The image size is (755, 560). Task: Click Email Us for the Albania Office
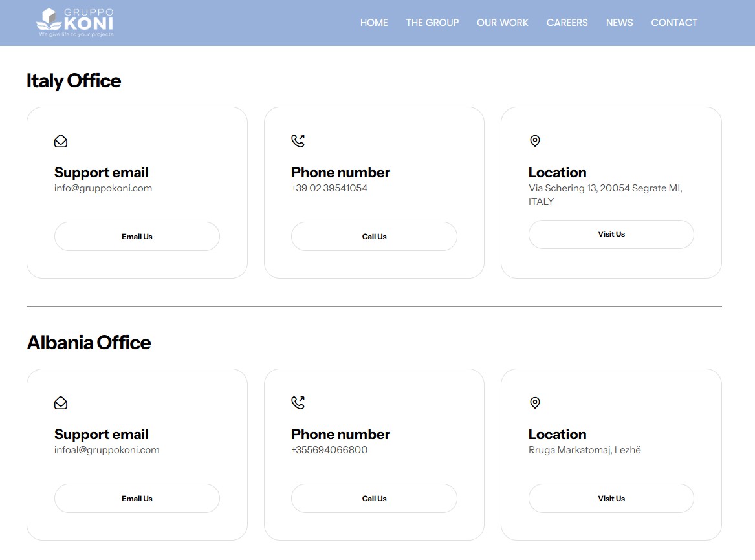[137, 498]
